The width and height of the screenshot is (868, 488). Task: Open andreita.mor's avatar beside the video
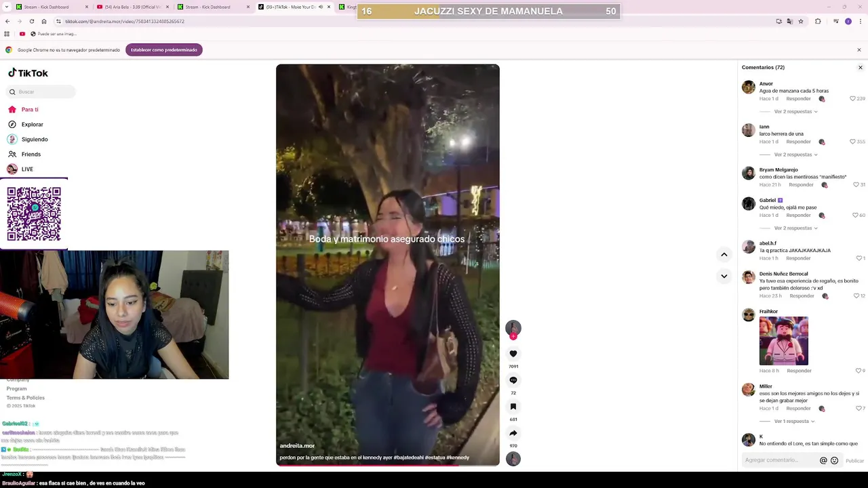click(x=513, y=328)
